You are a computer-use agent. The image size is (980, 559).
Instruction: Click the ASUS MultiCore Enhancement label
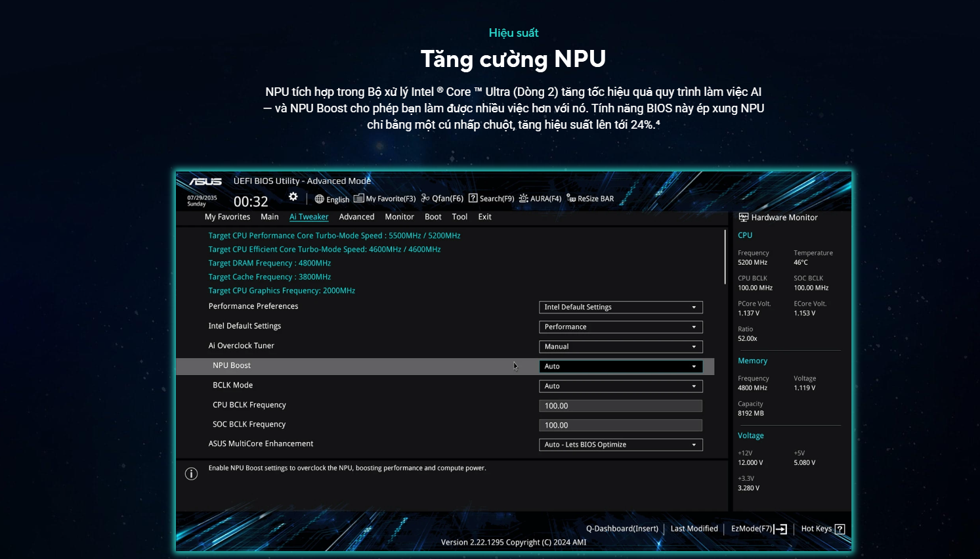[x=261, y=443]
